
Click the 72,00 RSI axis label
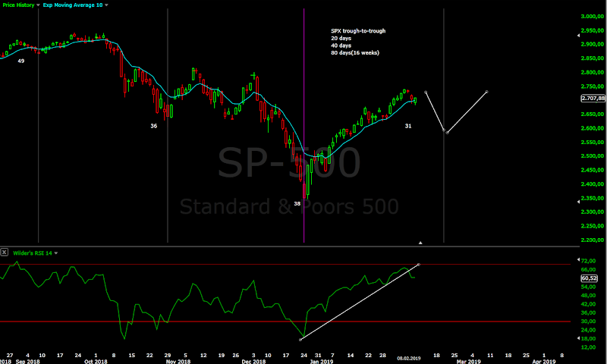(589, 261)
